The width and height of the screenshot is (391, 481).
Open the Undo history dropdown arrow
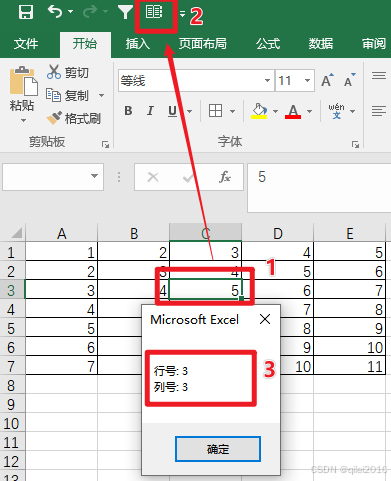point(70,12)
